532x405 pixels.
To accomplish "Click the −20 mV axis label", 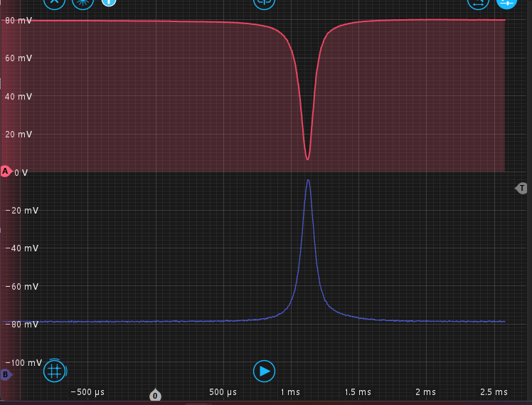I will tap(22, 211).
